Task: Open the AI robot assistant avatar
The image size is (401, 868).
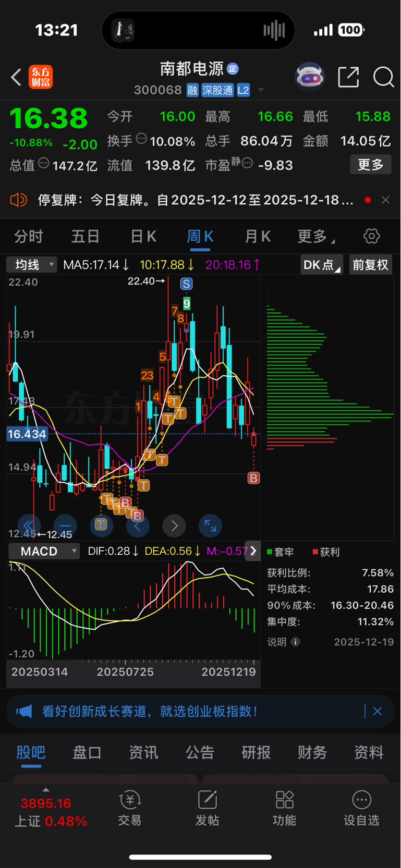Action: pyautogui.click(x=310, y=77)
